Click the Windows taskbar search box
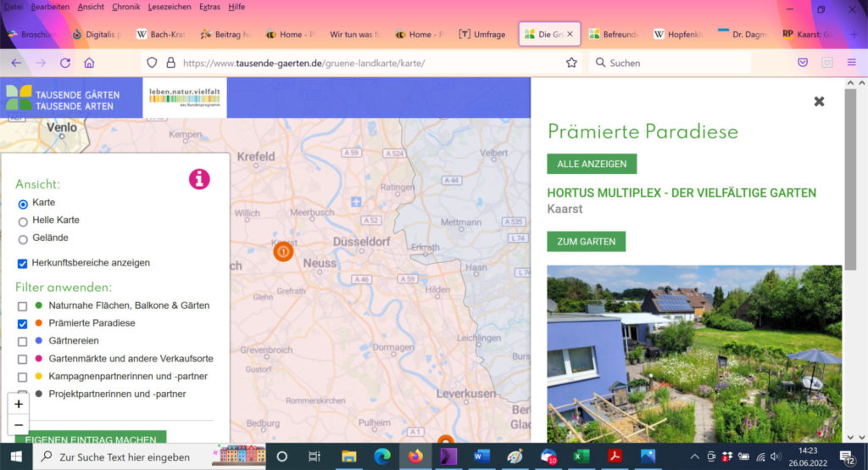868x470 pixels. [149, 456]
